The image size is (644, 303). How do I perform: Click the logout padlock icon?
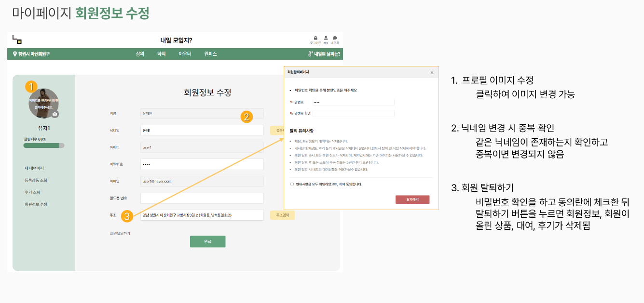(315, 38)
